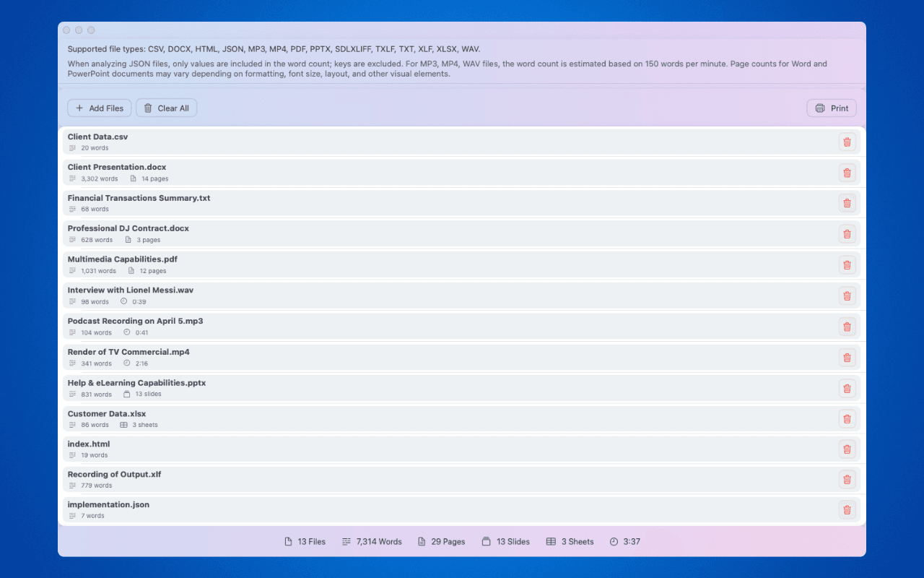Image resolution: width=924 pixels, height=578 pixels.
Task: Click the printer icon in the Print button
Action: click(819, 108)
